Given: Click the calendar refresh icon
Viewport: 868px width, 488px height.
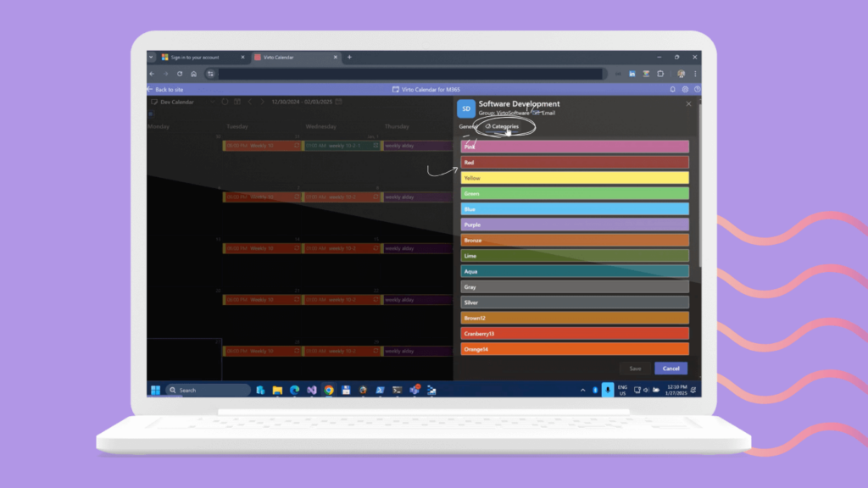Looking at the screenshot, I should [225, 102].
